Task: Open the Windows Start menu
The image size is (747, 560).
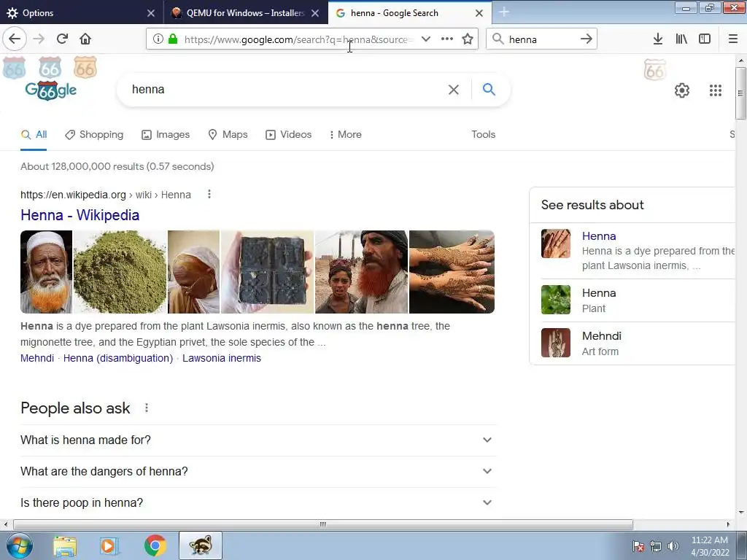Action: (20, 546)
